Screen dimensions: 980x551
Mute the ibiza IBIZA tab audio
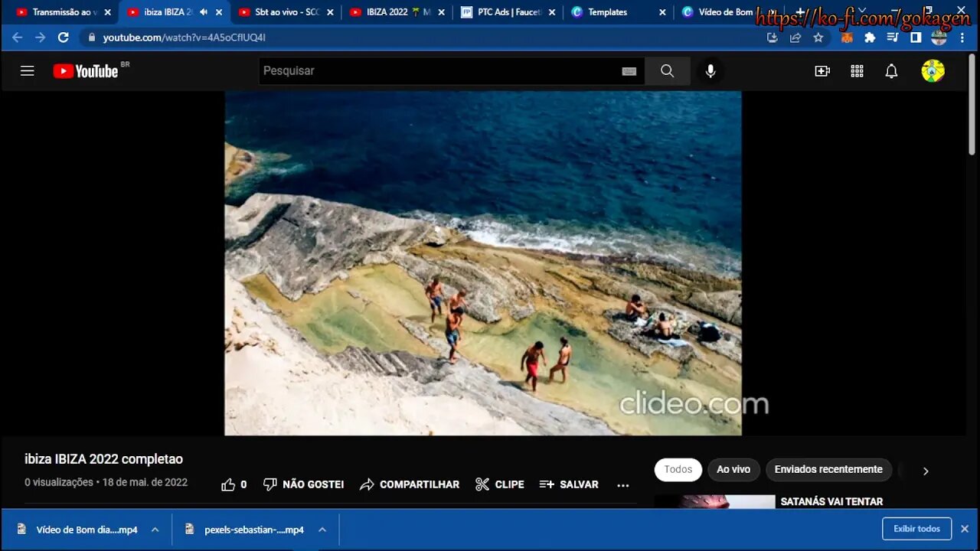coord(204,12)
